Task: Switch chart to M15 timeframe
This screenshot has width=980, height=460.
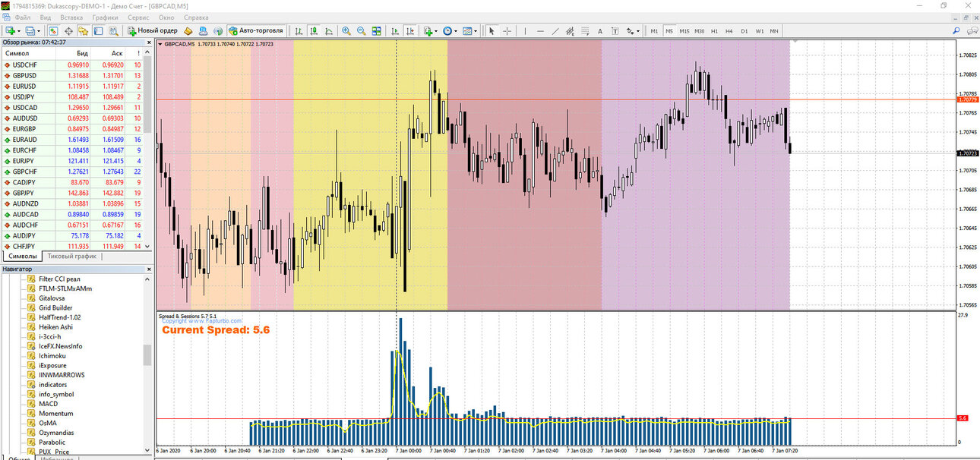Action: 684,31
